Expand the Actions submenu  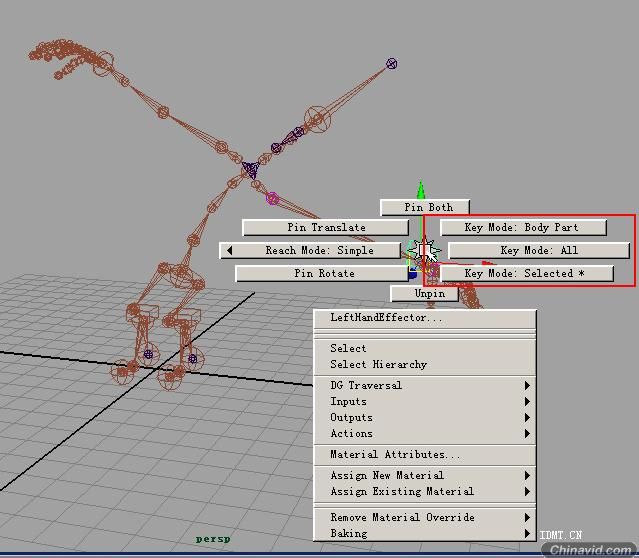[x=425, y=434]
